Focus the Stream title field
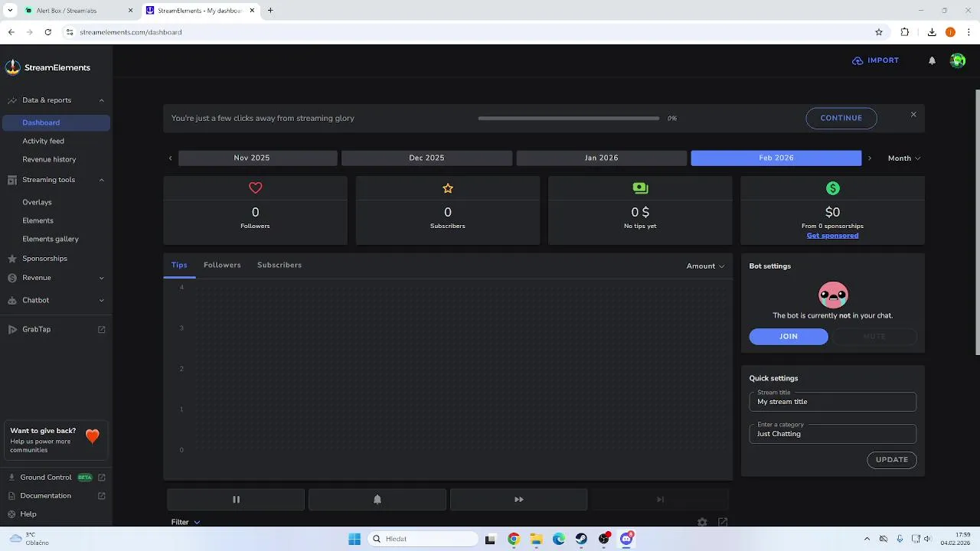The height and width of the screenshot is (551, 980). (832, 402)
